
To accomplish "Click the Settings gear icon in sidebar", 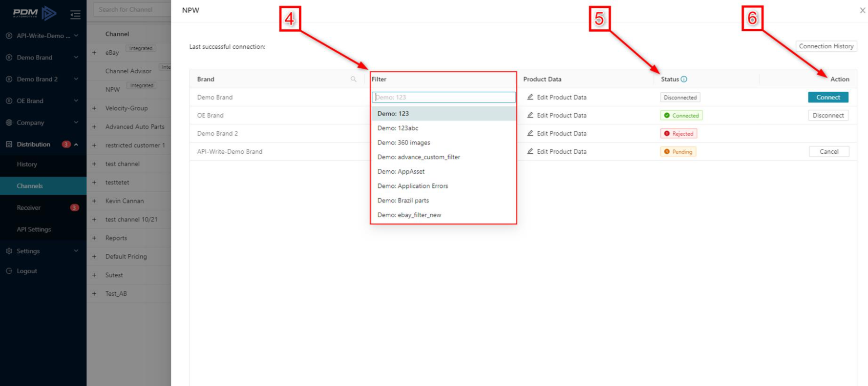I will 9,251.
